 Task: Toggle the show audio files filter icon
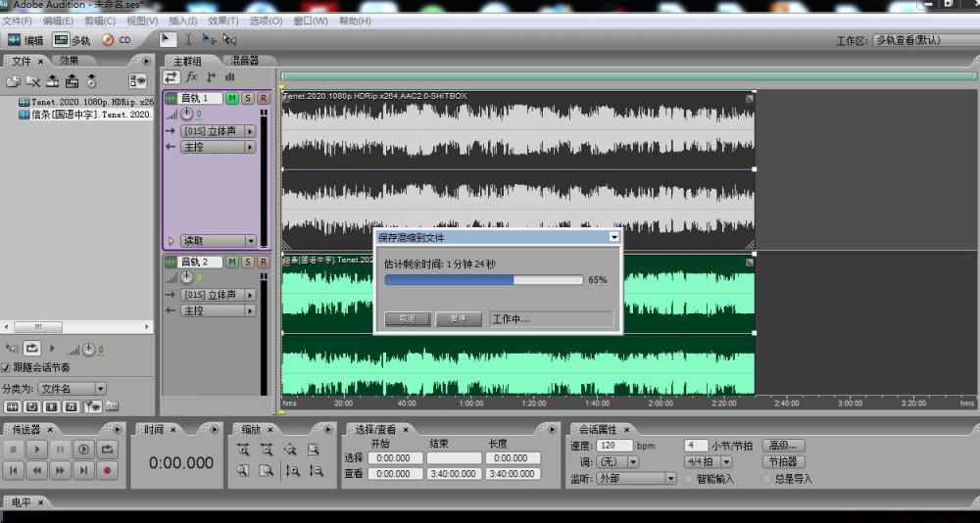pos(12,406)
